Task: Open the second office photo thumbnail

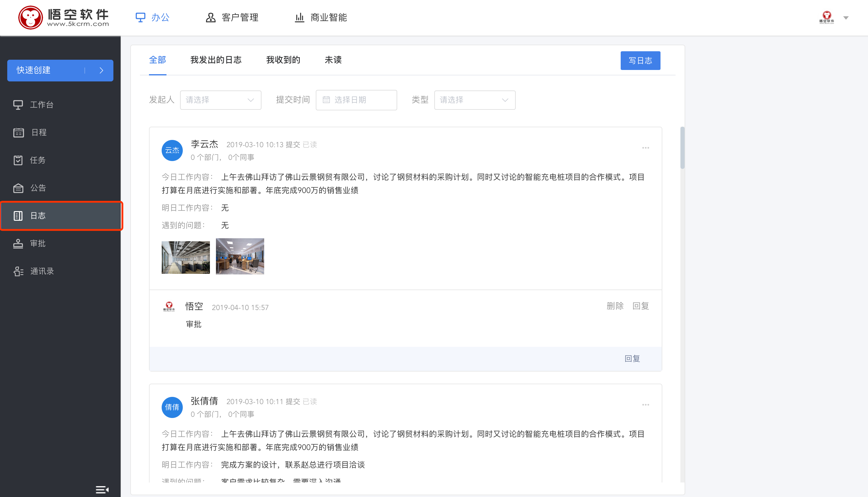Action: pyautogui.click(x=240, y=256)
